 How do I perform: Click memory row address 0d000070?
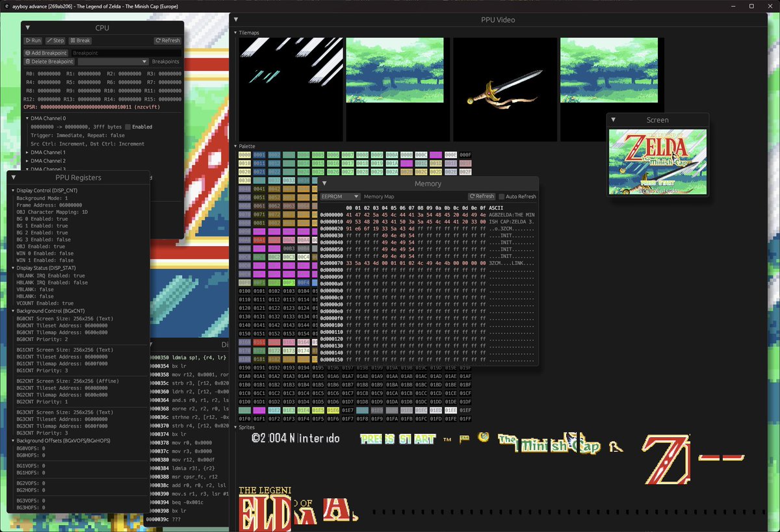click(x=331, y=264)
